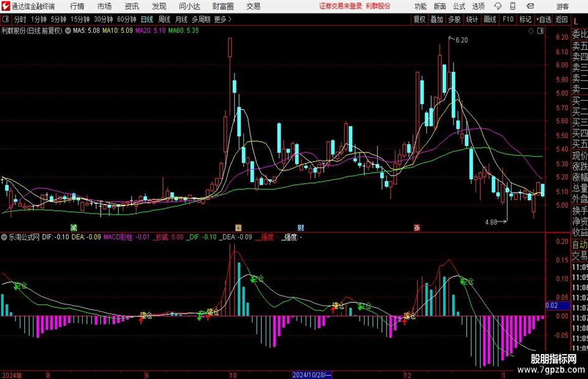Open the 交易 menu
588x379 pixels.
pyautogui.click(x=253, y=6)
